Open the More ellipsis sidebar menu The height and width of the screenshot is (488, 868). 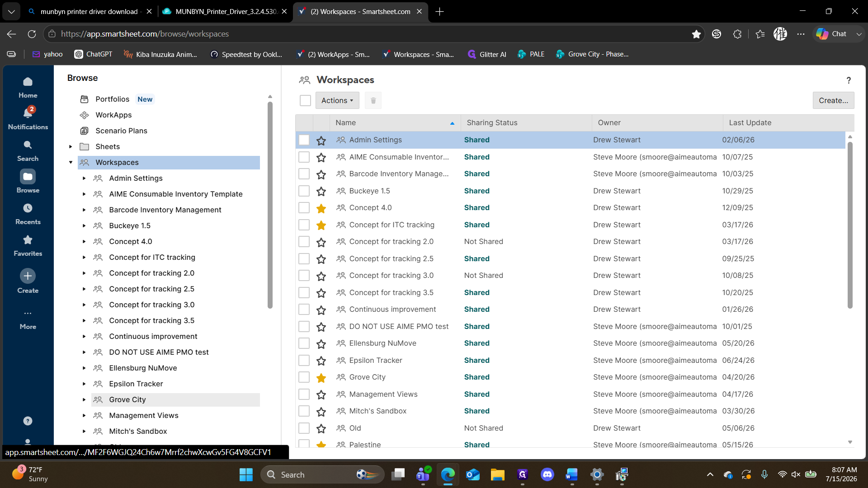(28, 319)
